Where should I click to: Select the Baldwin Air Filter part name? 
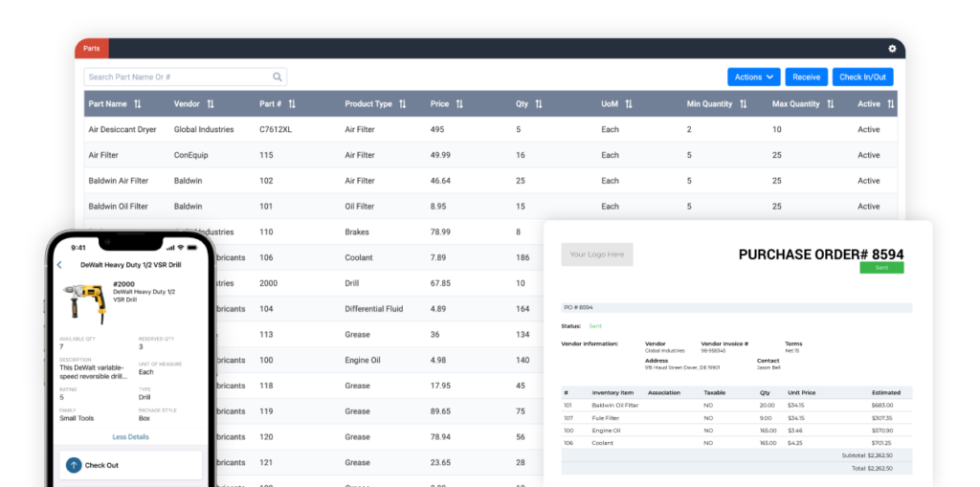coord(118,181)
